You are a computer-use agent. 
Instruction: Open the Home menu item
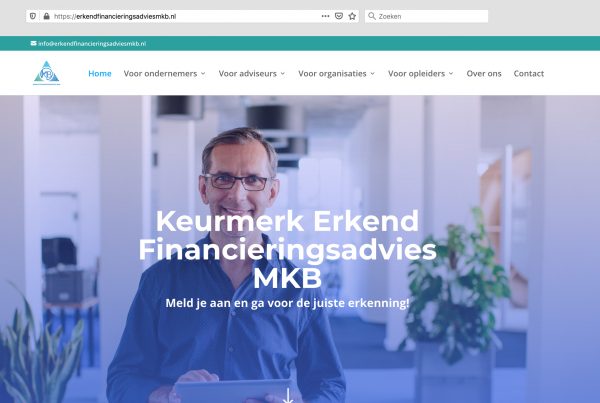tap(100, 73)
